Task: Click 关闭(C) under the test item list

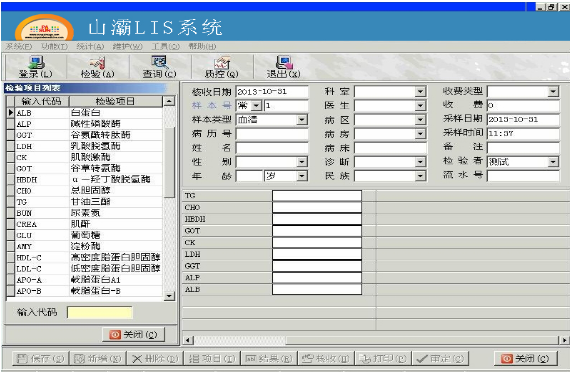Action: [x=134, y=334]
